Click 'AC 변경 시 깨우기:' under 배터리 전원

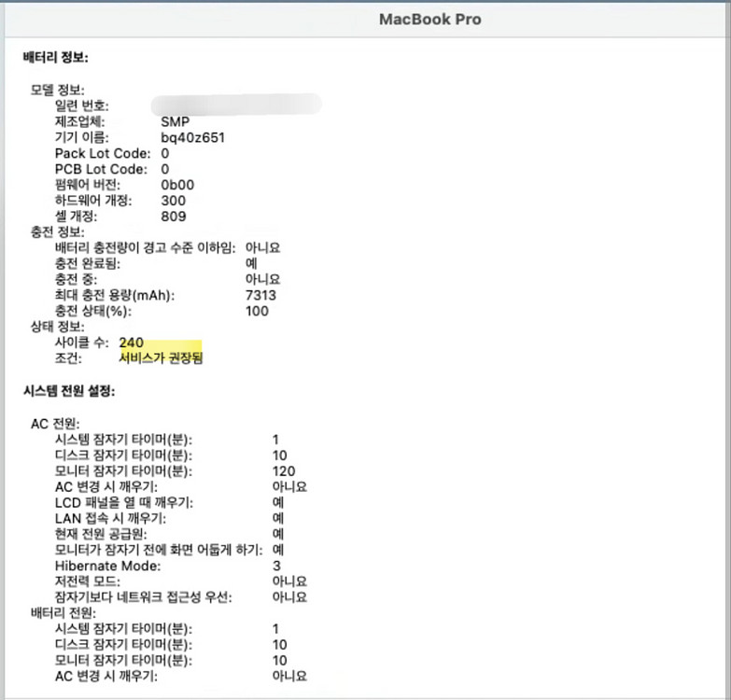coord(106,677)
